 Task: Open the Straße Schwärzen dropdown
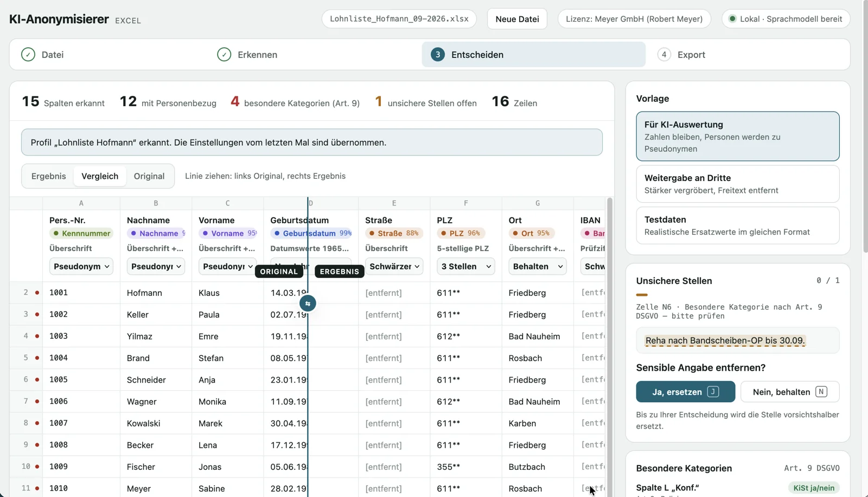pos(394,267)
